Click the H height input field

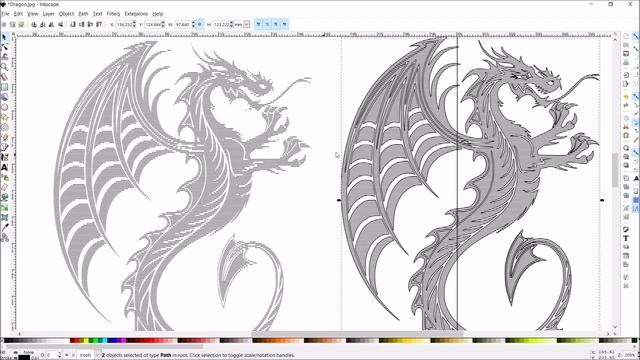(x=221, y=24)
